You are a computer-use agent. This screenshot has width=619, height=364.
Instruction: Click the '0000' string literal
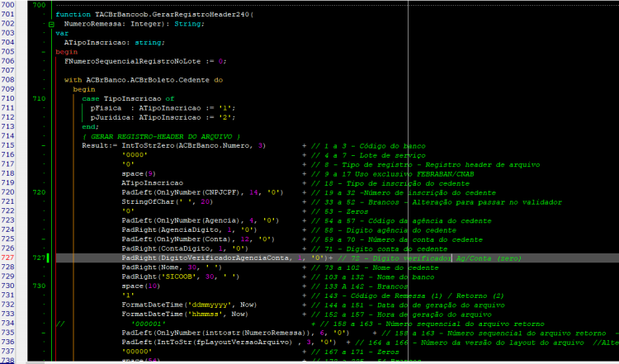135,155
